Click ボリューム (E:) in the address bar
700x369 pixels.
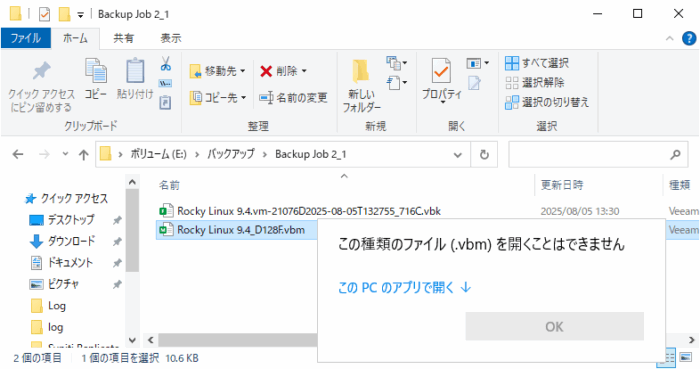coord(158,154)
